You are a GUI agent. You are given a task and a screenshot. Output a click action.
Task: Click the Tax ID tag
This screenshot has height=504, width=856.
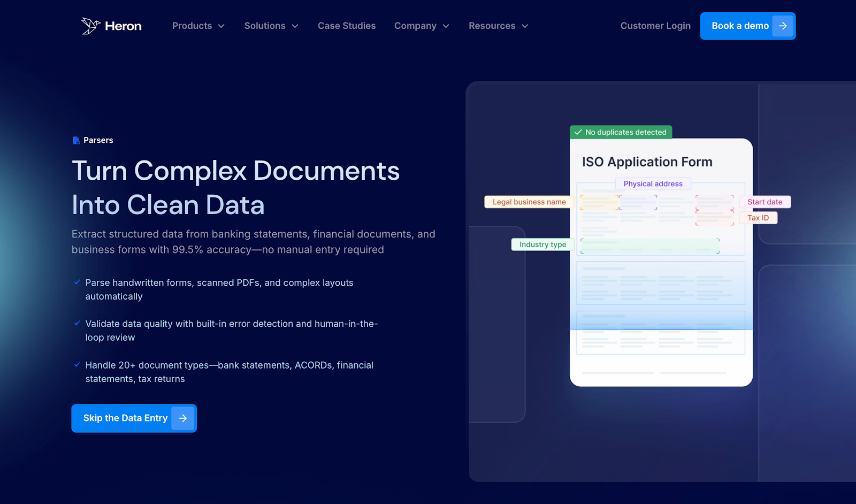tap(758, 218)
